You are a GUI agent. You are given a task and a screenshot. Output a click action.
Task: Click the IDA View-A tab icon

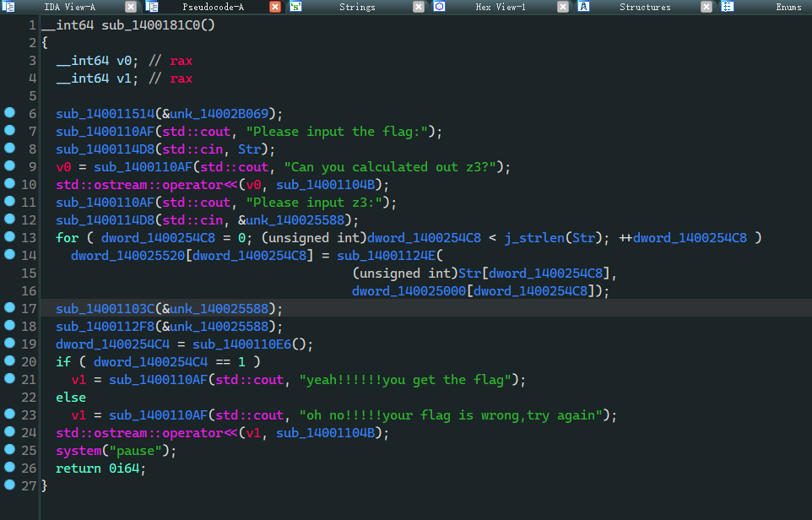pyautogui.click(x=8, y=7)
